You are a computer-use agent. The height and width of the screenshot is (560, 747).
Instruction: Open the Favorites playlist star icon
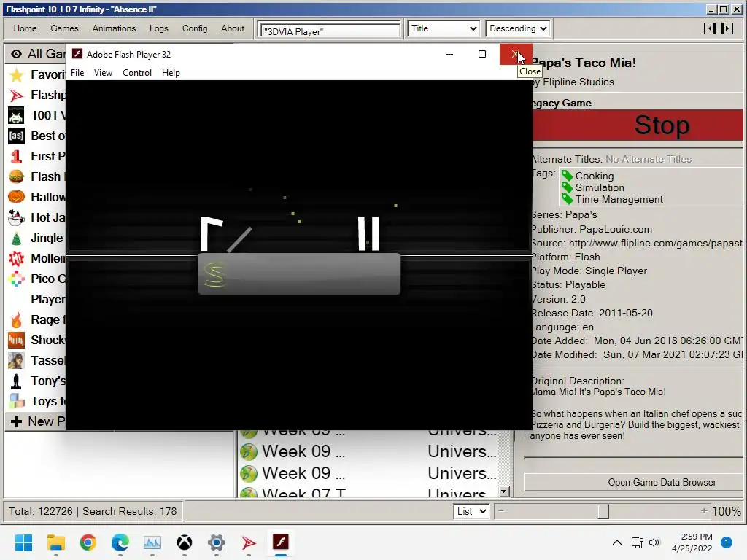point(16,75)
